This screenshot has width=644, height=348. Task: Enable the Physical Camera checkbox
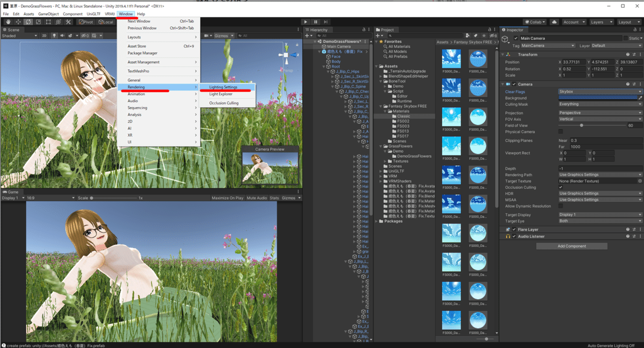coord(561,131)
